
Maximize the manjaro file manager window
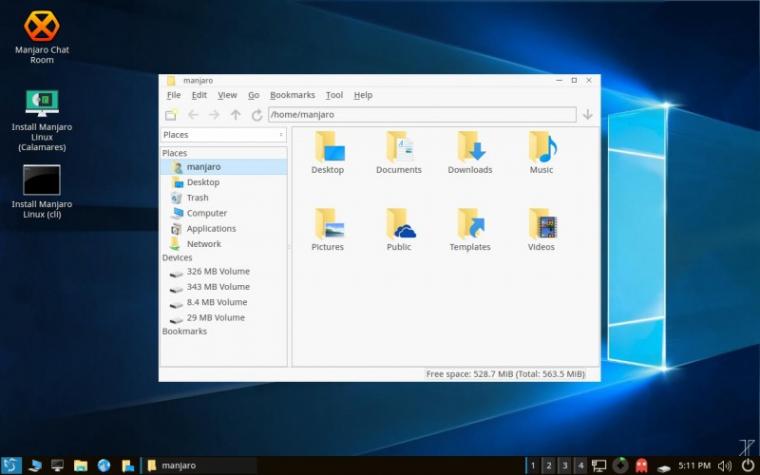[574, 80]
